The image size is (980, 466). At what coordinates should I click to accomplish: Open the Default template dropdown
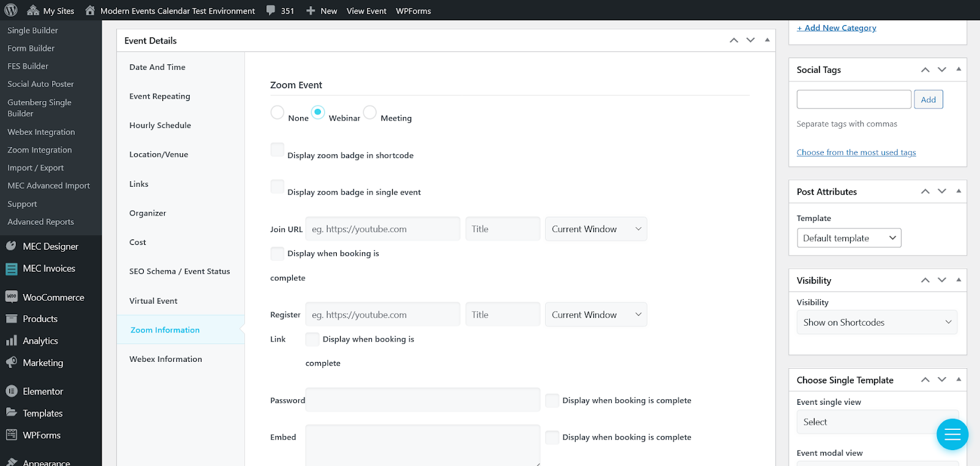pyautogui.click(x=849, y=238)
